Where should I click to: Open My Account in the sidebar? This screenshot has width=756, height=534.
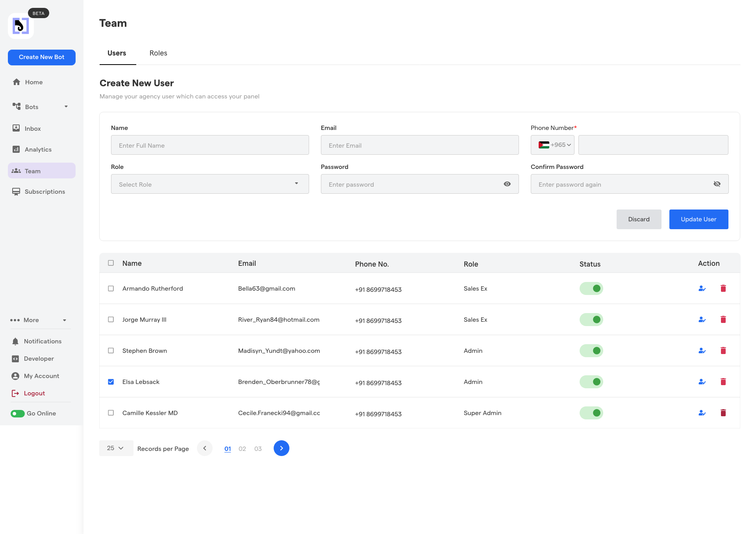coord(41,376)
